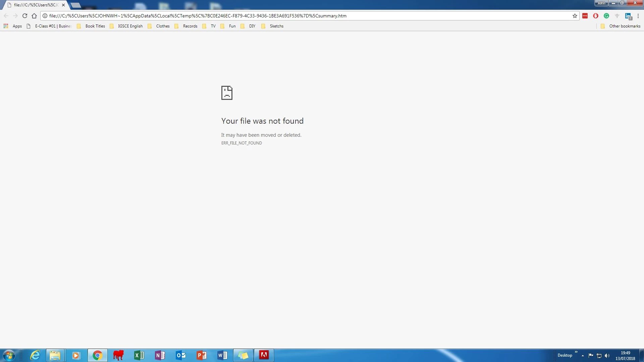Click the AdBlock stop-hand extension icon
644x362 pixels.
(x=596, y=16)
